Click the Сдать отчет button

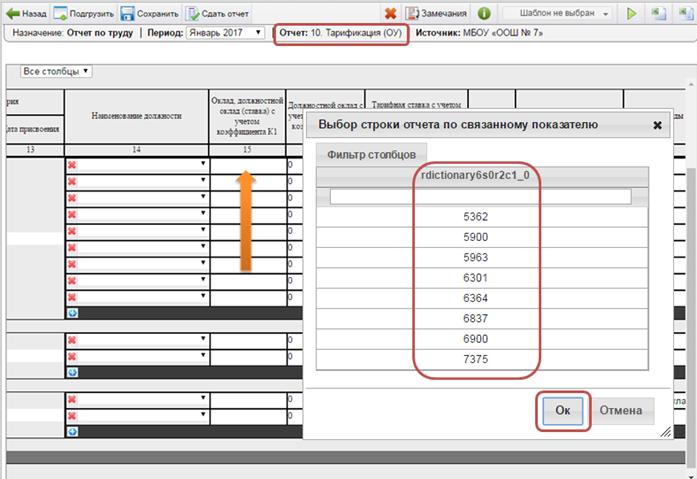[217, 14]
